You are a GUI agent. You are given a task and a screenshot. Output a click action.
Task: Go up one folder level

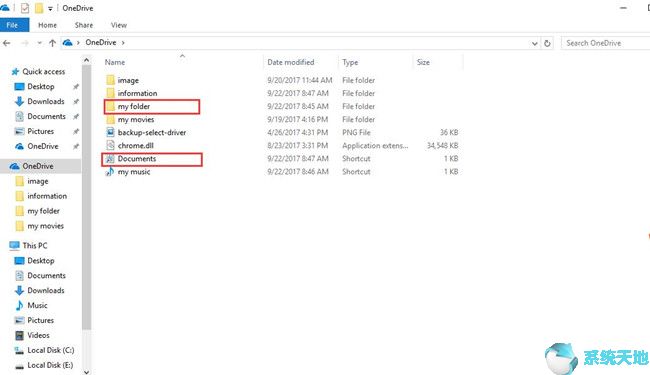click(52, 43)
